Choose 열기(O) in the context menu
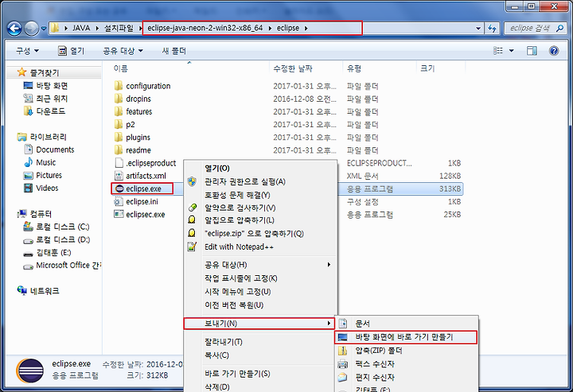The width and height of the screenshot is (573, 392). pos(217,169)
